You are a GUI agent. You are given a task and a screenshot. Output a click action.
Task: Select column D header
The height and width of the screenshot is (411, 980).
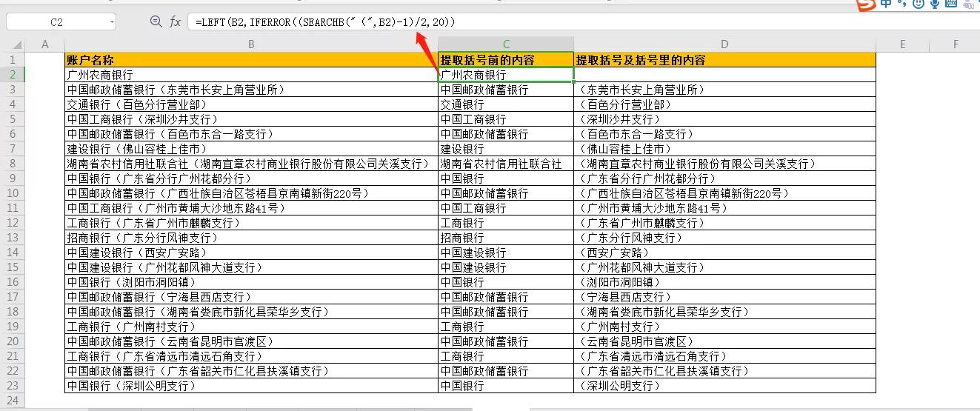pos(724,44)
